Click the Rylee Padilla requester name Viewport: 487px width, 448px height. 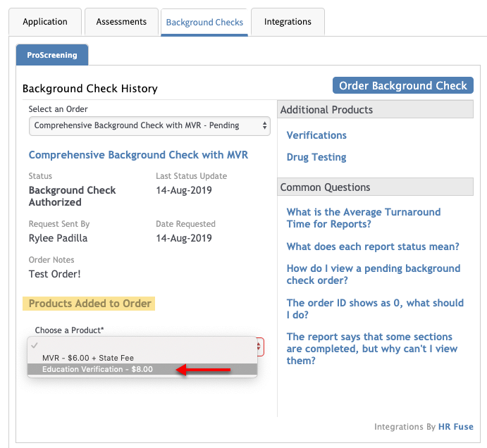tap(58, 238)
